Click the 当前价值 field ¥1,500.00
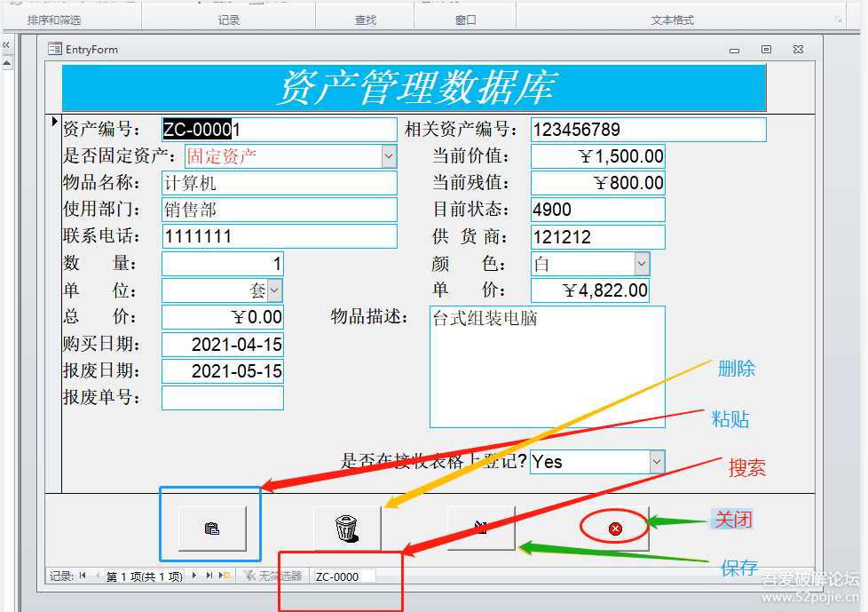 (x=598, y=156)
